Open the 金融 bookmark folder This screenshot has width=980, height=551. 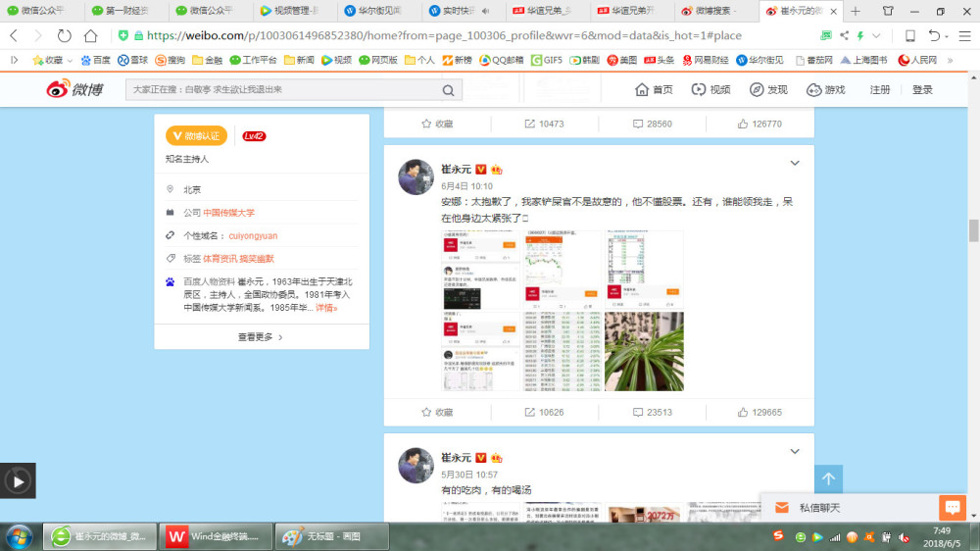[208, 60]
